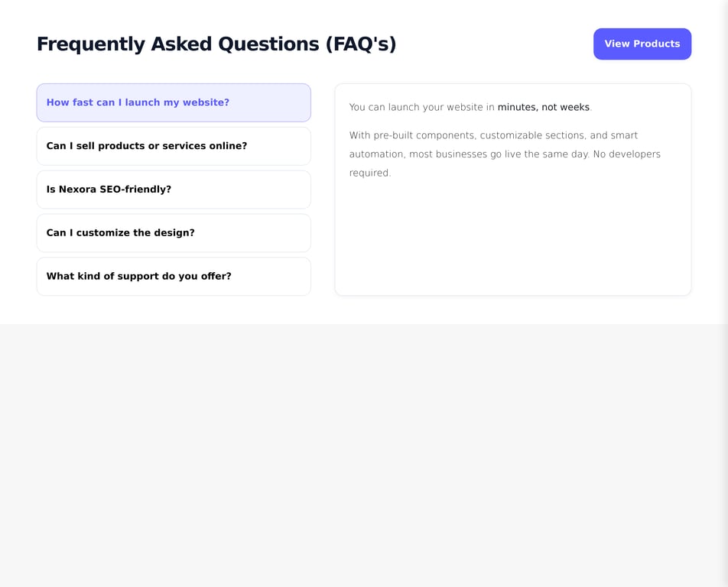
Task: Expand the "Can I customize the design?" question
Action: [x=174, y=232]
